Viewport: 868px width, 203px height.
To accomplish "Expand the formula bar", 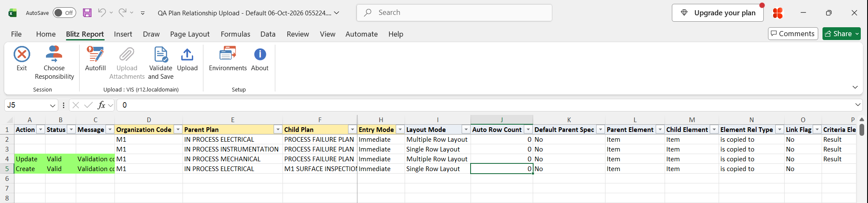I will [x=858, y=105].
